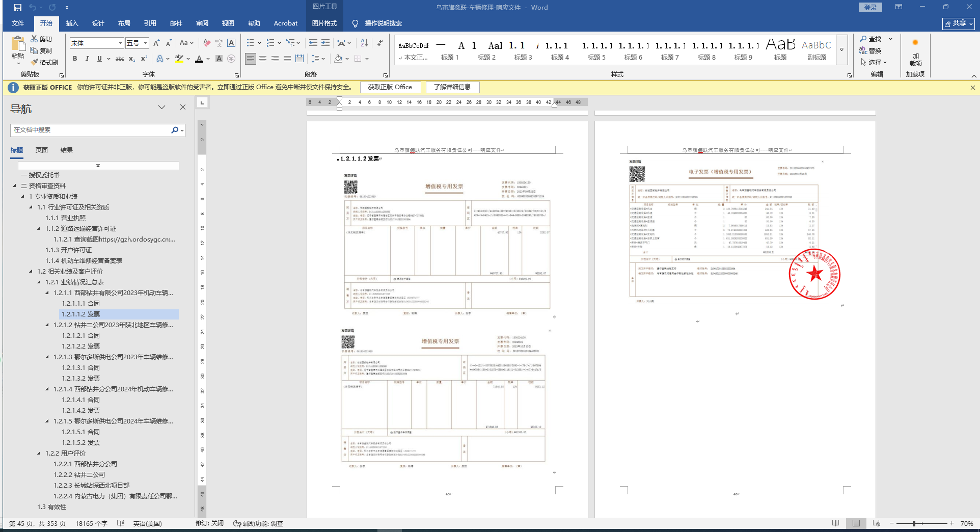This screenshot has height=532, width=980.
Task: Apply strikethrough formatting
Action: coord(120,59)
